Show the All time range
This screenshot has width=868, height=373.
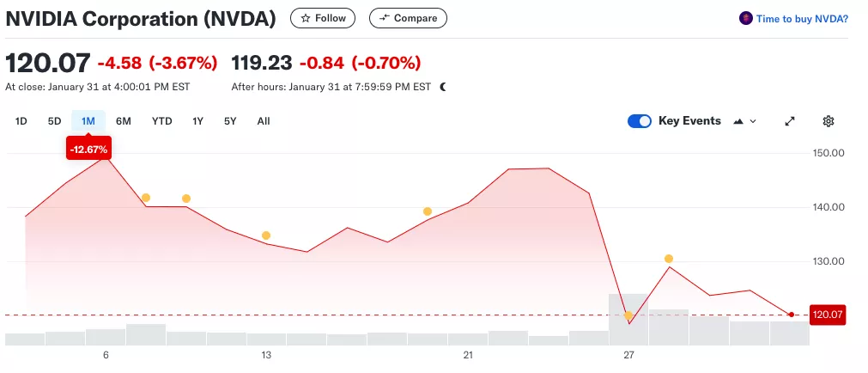tap(264, 121)
